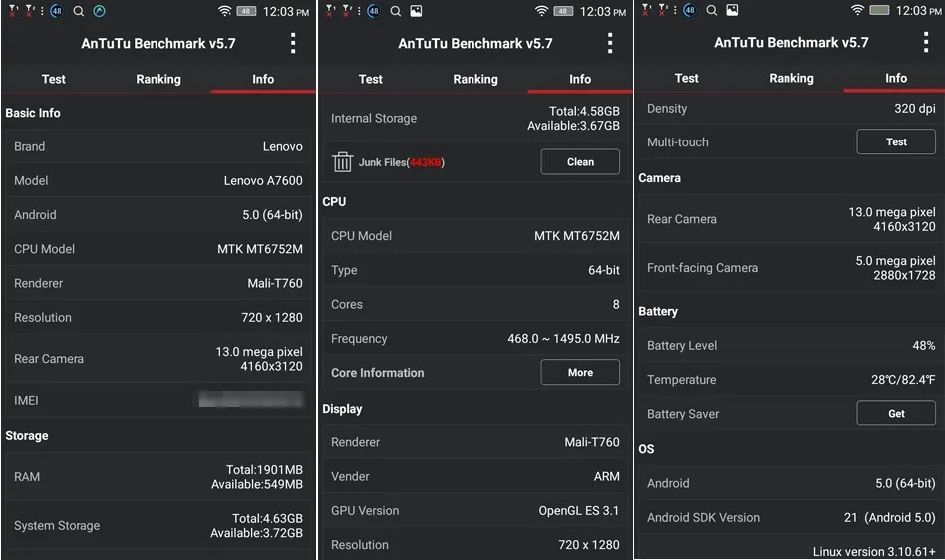The width and height of the screenshot is (945, 560).
Task: Select the Density 320 dpi row
Action: click(x=791, y=109)
